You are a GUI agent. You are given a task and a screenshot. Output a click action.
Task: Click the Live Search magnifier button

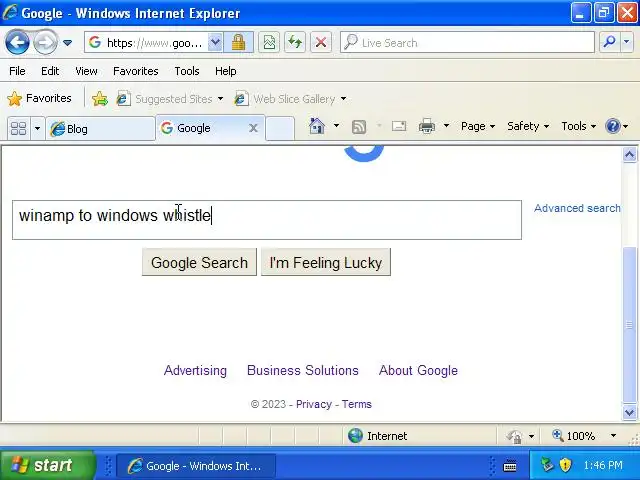(x=609, y=42)
